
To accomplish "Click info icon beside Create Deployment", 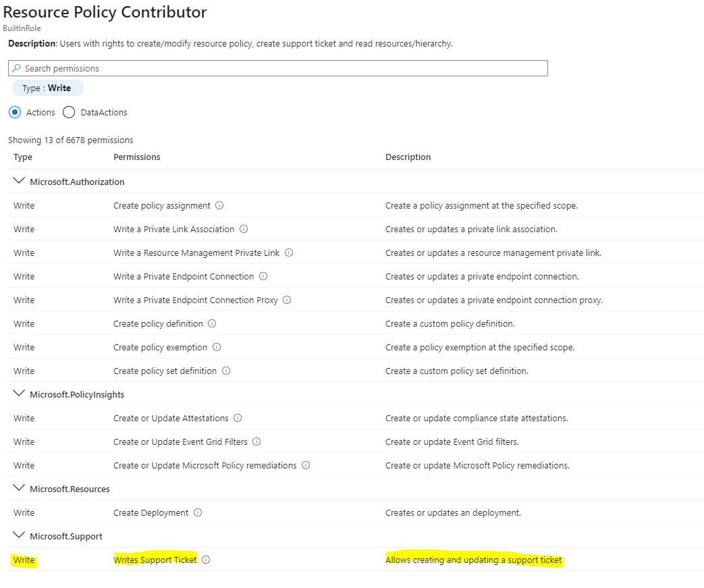I will pos(198,512).
